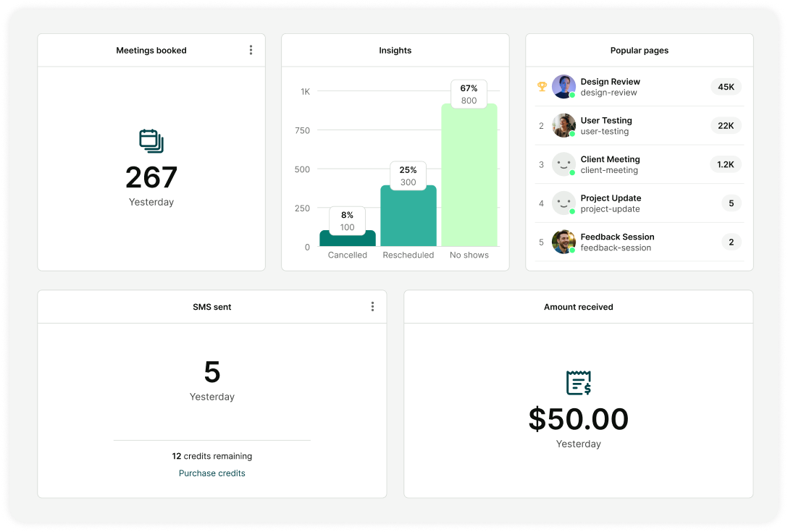Viewport: 788px width, 532px height.
Task: Toggle the status dot on Feedback Session
Action: click(572, 250)
